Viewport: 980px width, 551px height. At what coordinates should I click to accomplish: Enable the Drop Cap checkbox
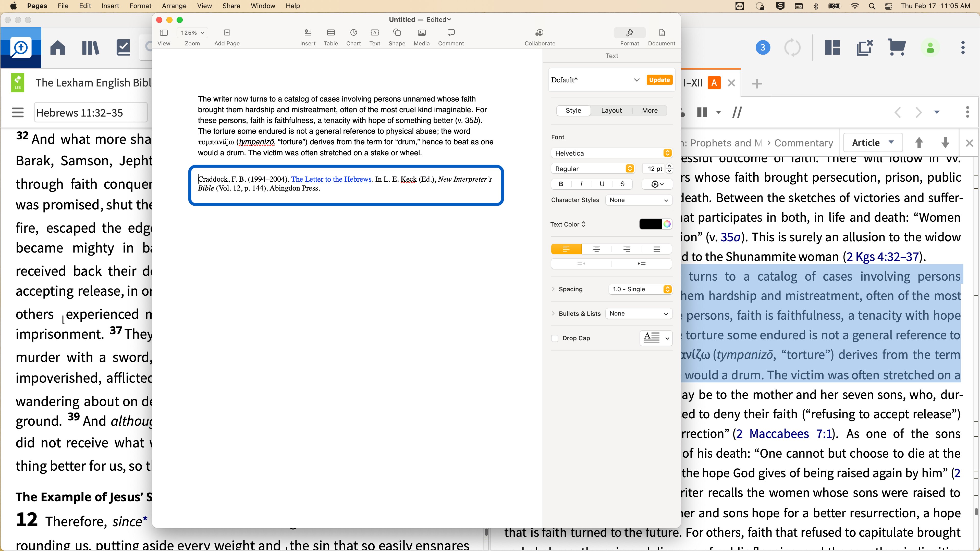click(x=555, y=338)
